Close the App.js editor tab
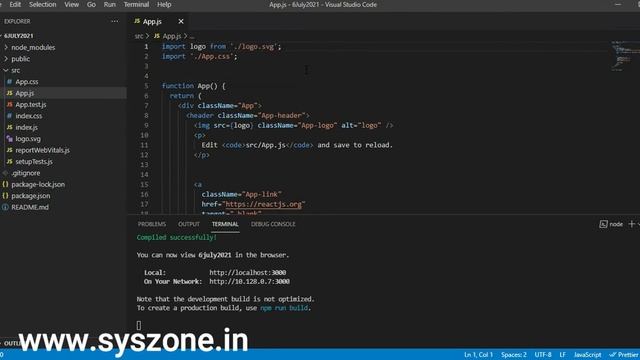The height and width of the screenshot is (360, 640). coord(181,21)
